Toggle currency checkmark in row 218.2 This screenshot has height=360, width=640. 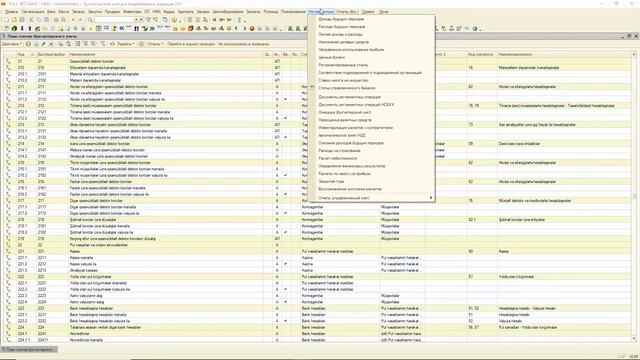click(x=285, y=232)
